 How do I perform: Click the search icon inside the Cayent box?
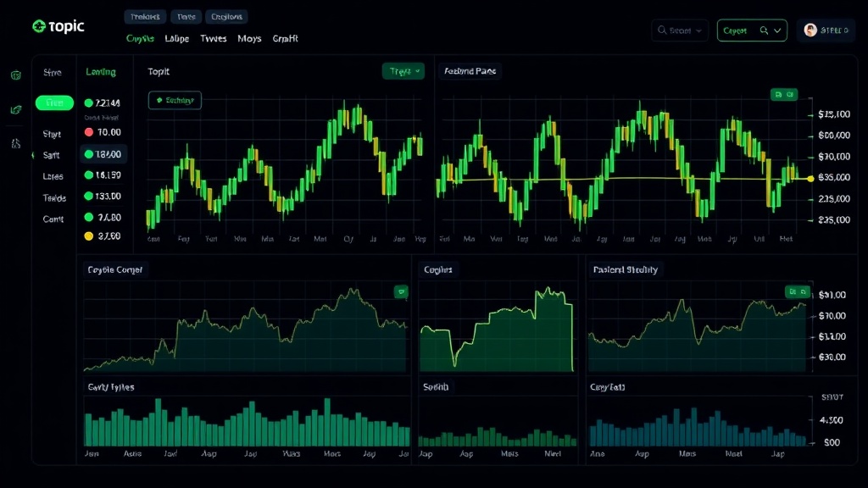point(764,30)
